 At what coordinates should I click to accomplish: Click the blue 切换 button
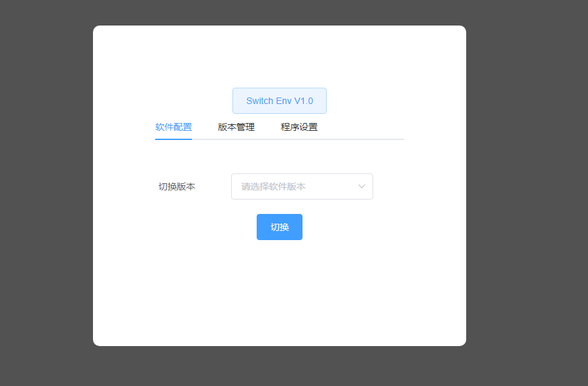[280, 227]
